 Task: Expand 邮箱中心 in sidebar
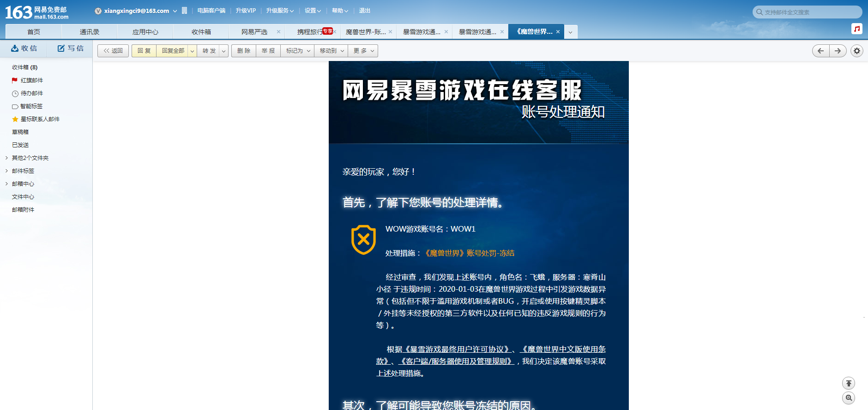pos(6,184)
